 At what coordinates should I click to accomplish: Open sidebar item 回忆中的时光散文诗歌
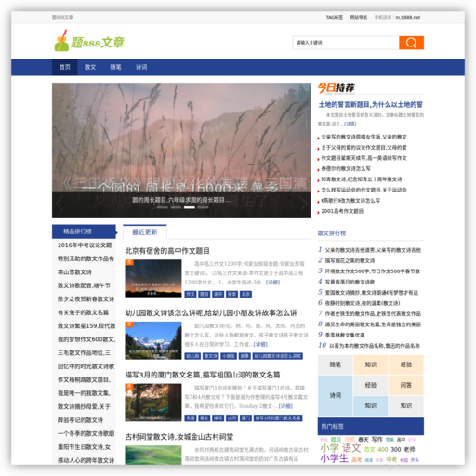(x=86, y=366)
